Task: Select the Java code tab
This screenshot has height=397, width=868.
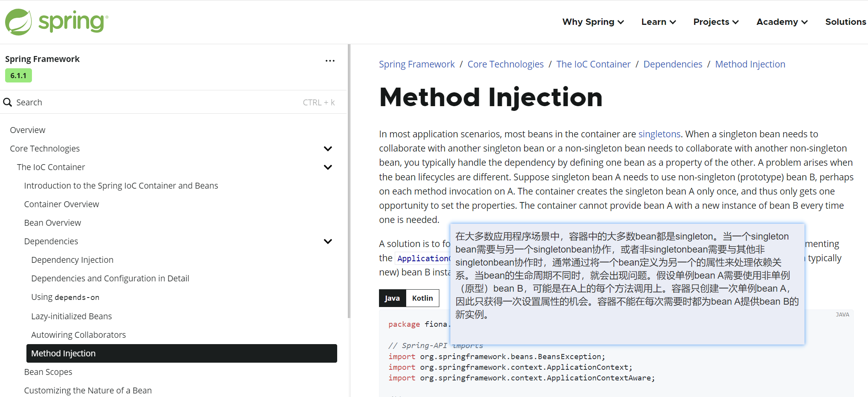Action: point(392,298)
